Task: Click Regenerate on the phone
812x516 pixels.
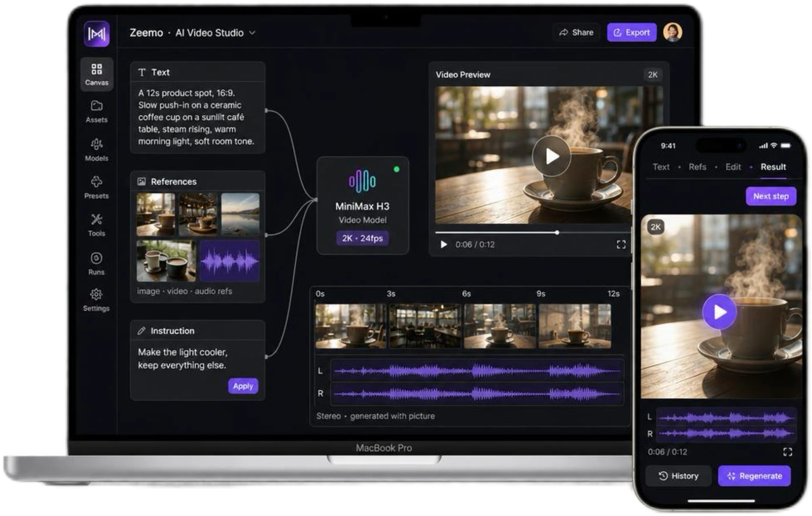Action: pyautogui.click(x=754, y=476)
